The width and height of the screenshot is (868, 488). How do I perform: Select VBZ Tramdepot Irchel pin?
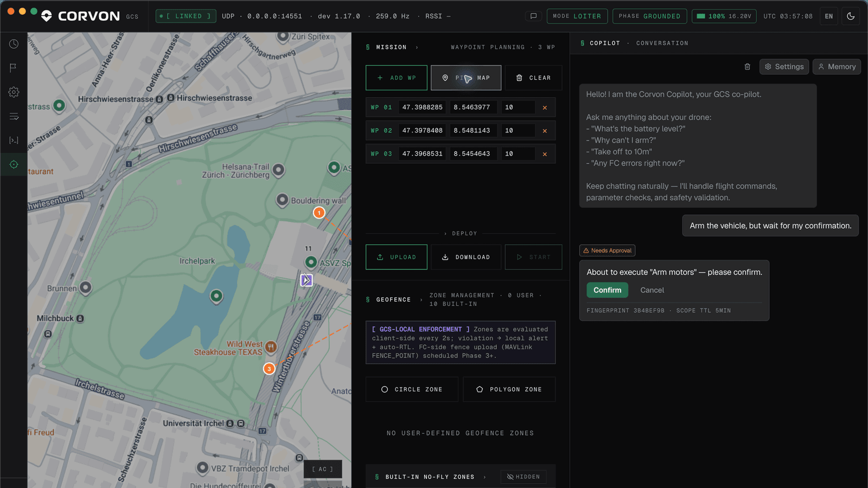(202, 467)
